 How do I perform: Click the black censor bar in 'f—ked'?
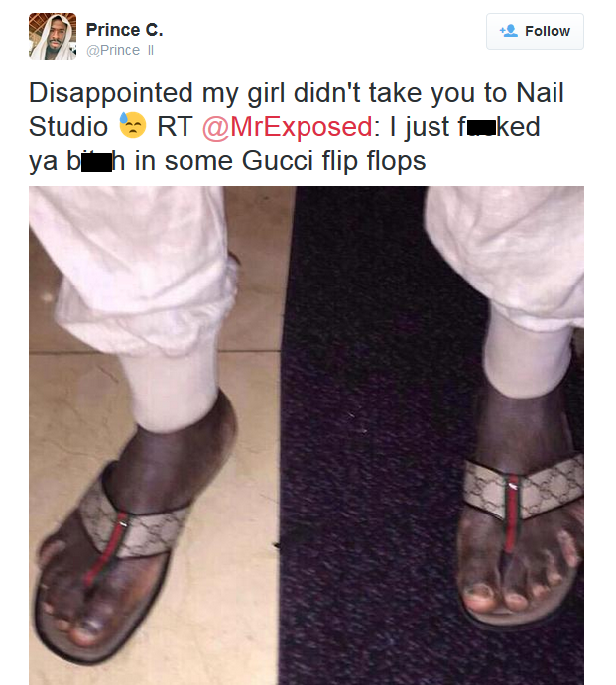tap(481, 128)
